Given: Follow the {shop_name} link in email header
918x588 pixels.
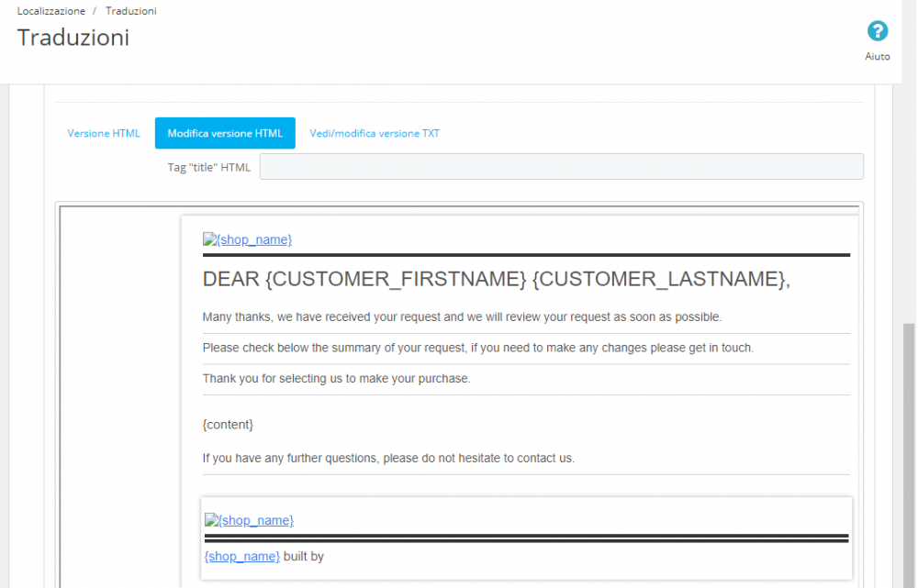Looking at the screenshot, I should [x=254, y=239].
